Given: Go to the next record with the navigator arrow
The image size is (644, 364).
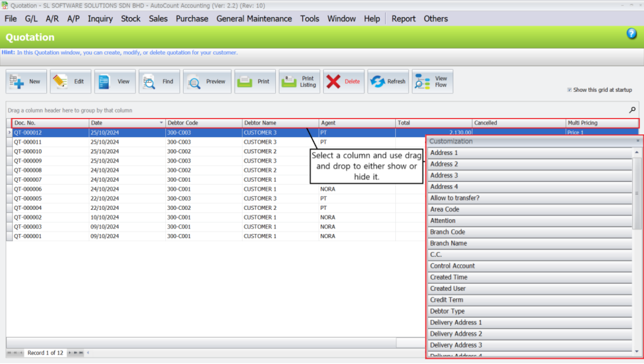Looking at the screenshot, I should tap(70, 353).
